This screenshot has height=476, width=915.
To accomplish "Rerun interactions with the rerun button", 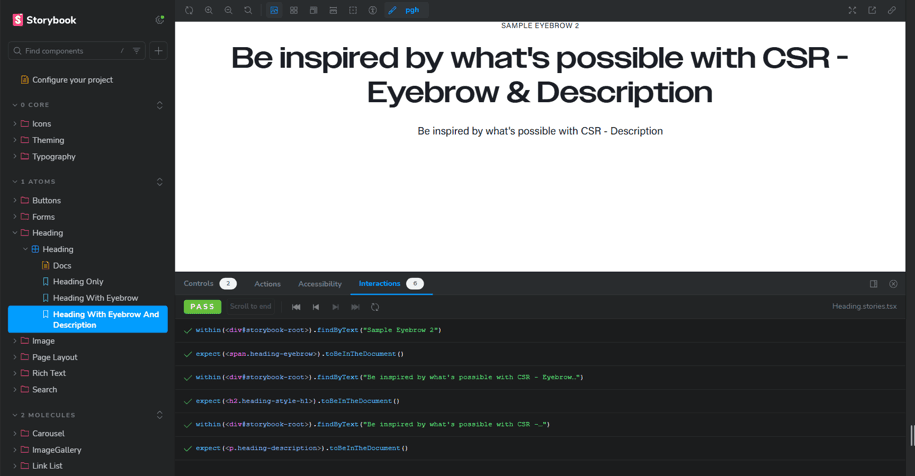I will click(375, 307).
